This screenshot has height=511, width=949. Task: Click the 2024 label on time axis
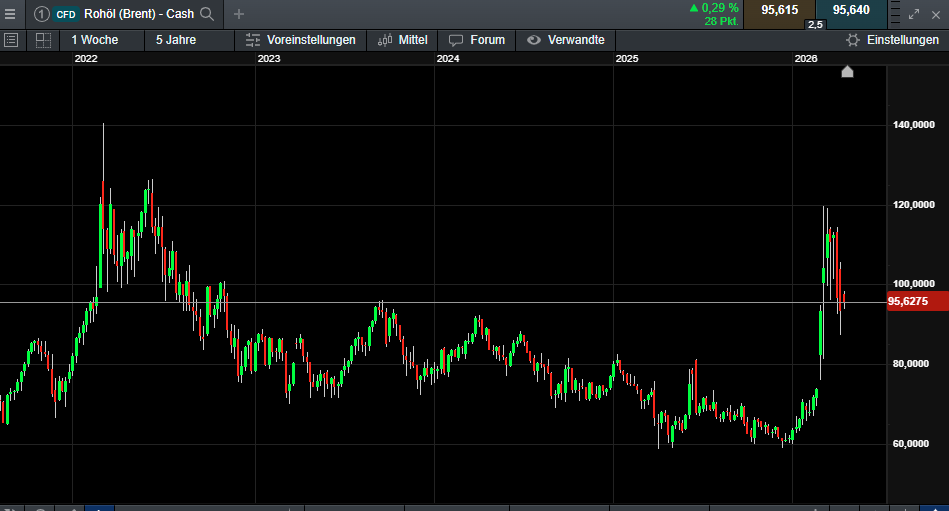(x=448, y=58)
